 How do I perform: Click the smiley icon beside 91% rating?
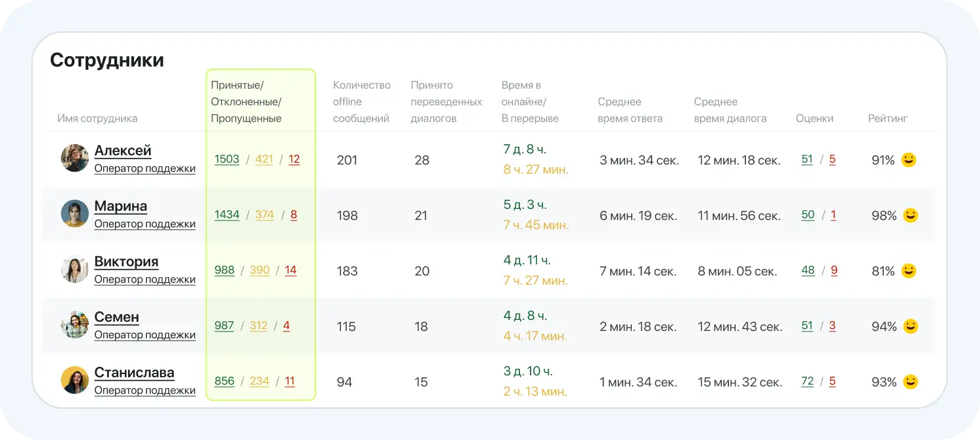pyautogui.click(x=908, y=159)
